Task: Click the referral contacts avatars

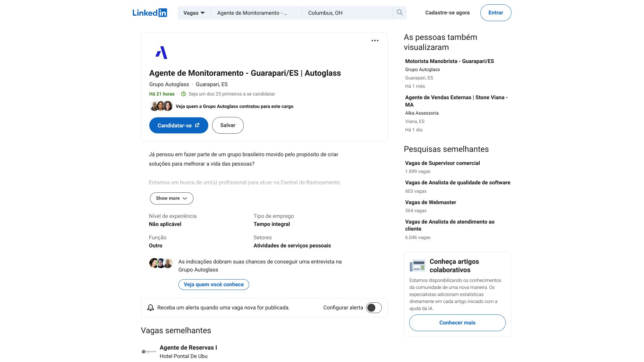Action: click(161, 263)
